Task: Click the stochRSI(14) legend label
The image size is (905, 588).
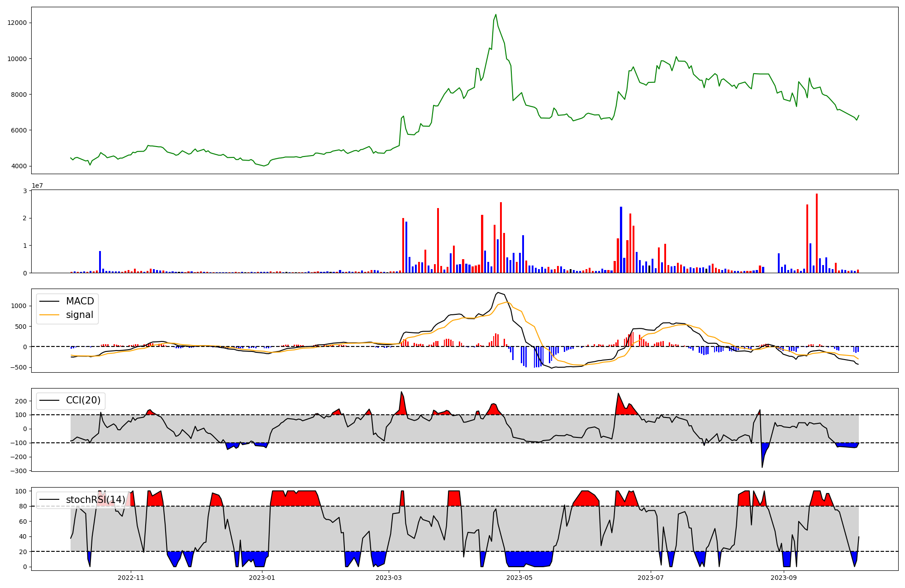Action: [95, 499]
